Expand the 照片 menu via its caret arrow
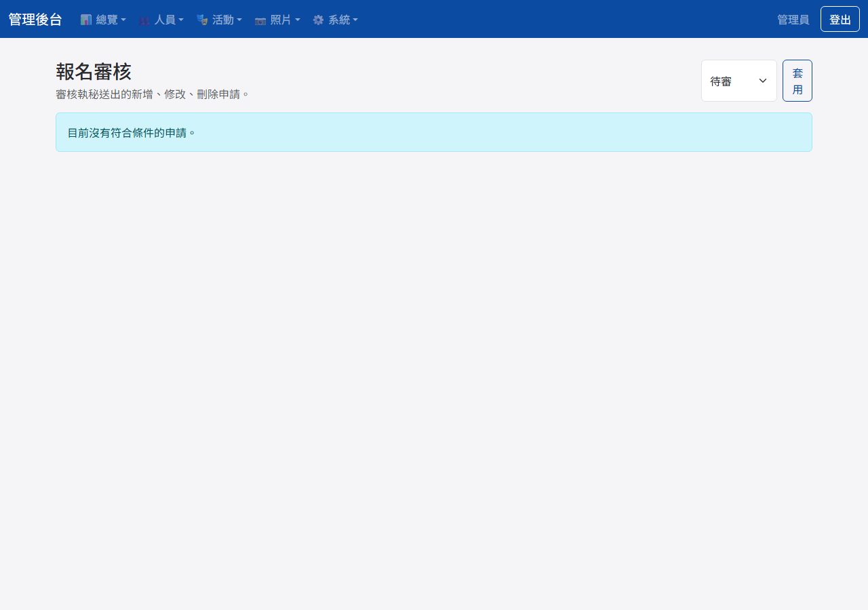Image resolution: width=868 pixels, height=610 pixels. click(298, 20)
